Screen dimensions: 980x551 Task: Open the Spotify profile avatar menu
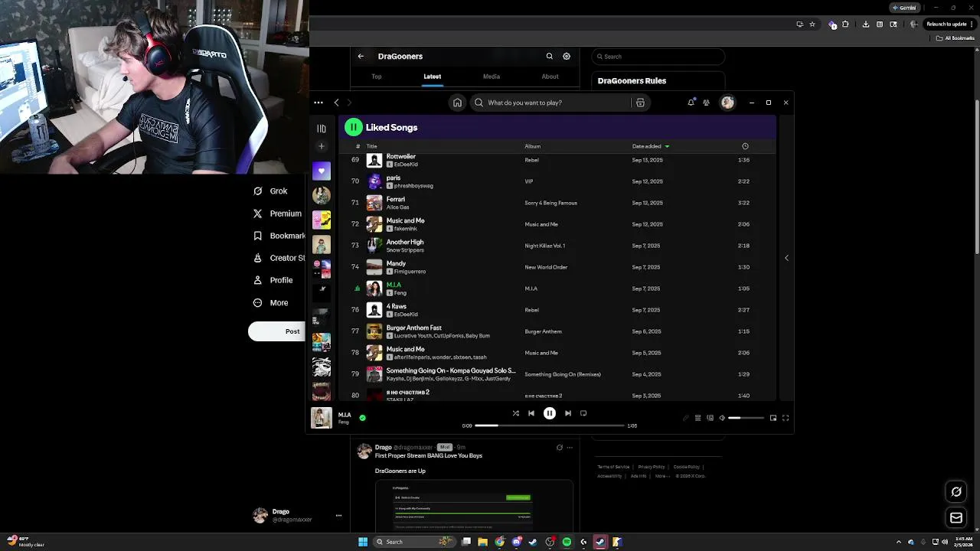727,103
